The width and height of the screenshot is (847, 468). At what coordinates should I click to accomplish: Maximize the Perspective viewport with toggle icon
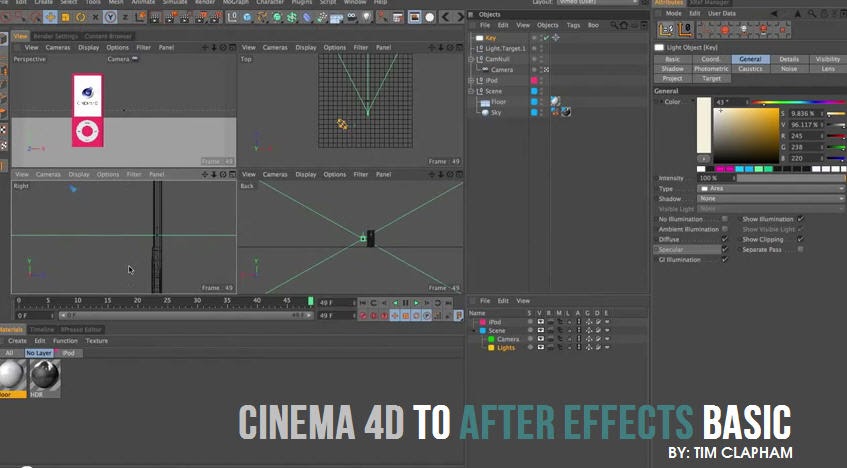tap(232, 48)
